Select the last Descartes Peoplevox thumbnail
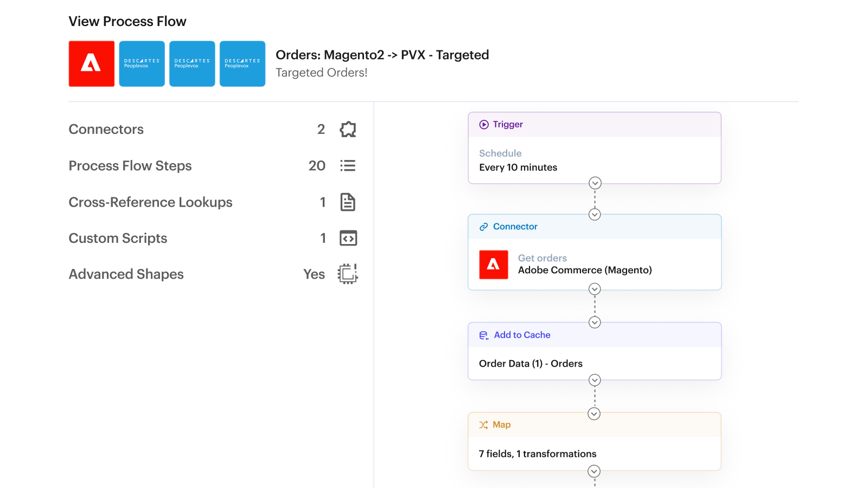 [242, 64]
